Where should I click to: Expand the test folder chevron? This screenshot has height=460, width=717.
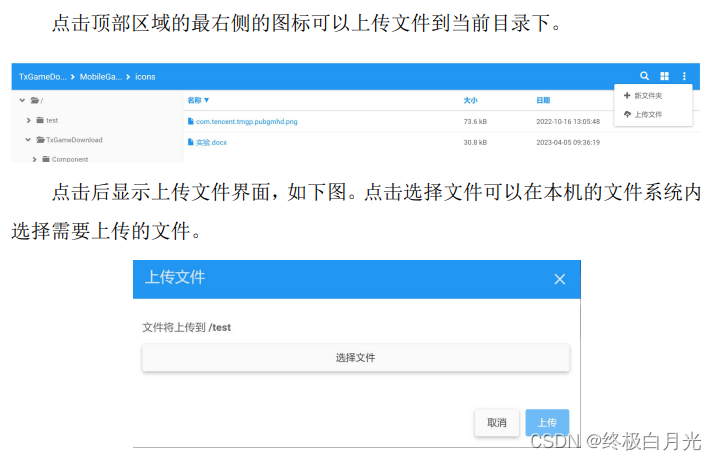tap(28, 120)
